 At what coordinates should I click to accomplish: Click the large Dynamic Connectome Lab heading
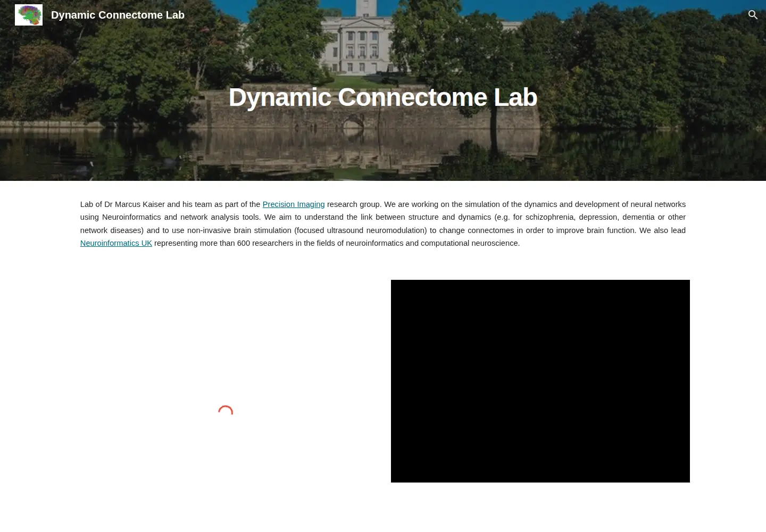[x=383, y=97]
